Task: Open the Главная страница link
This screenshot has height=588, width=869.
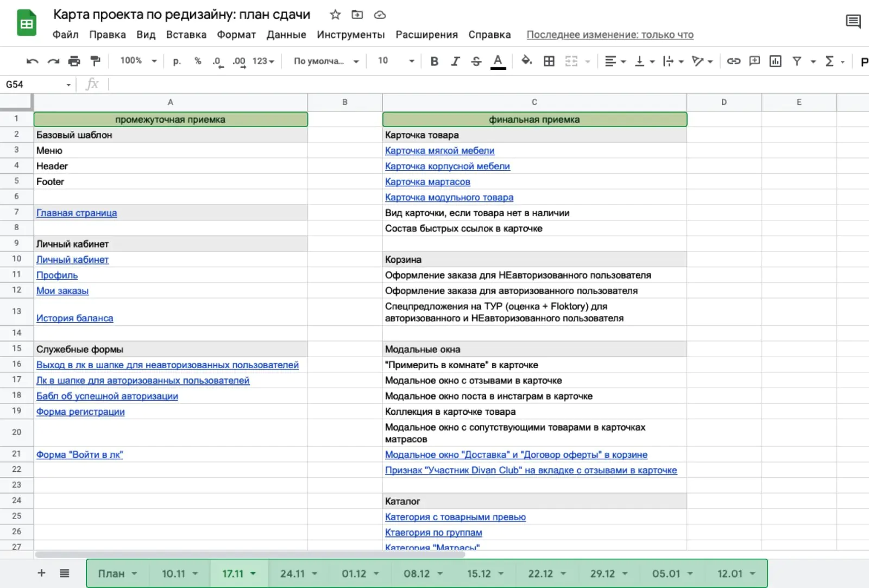Action: (x=77, y=213)
